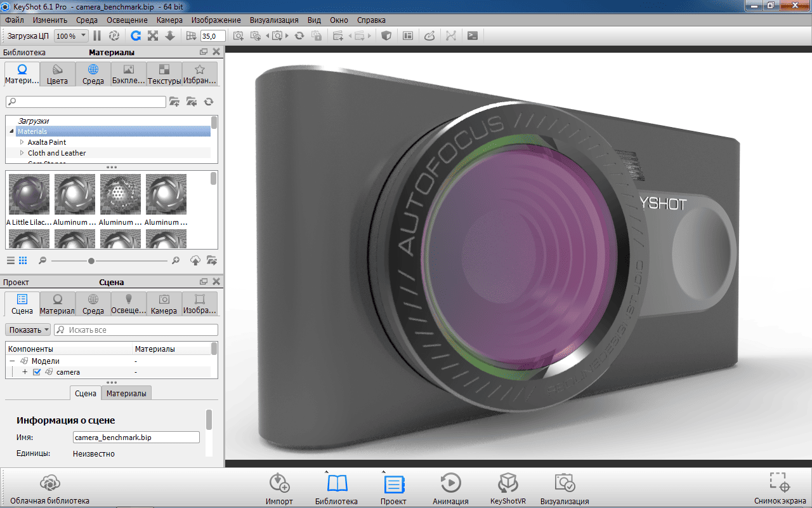Open the layout panel icon in toolbar
812x508 pixels.
[408, 36]
